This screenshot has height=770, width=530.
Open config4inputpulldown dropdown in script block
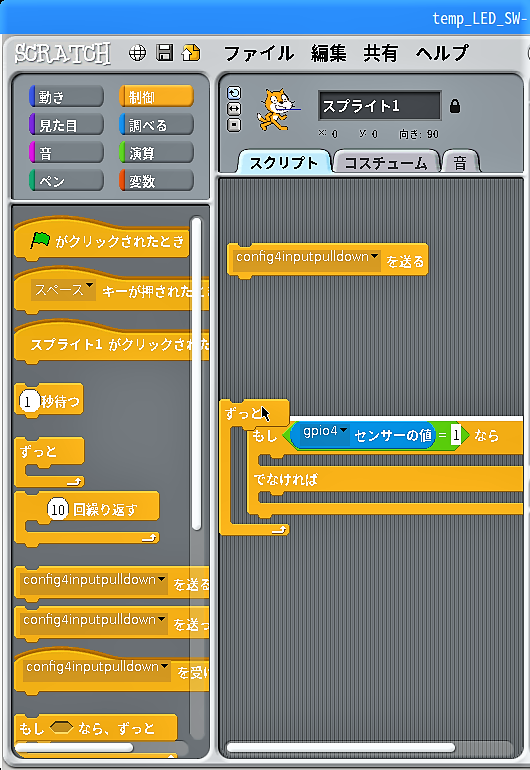coord(374,256)
